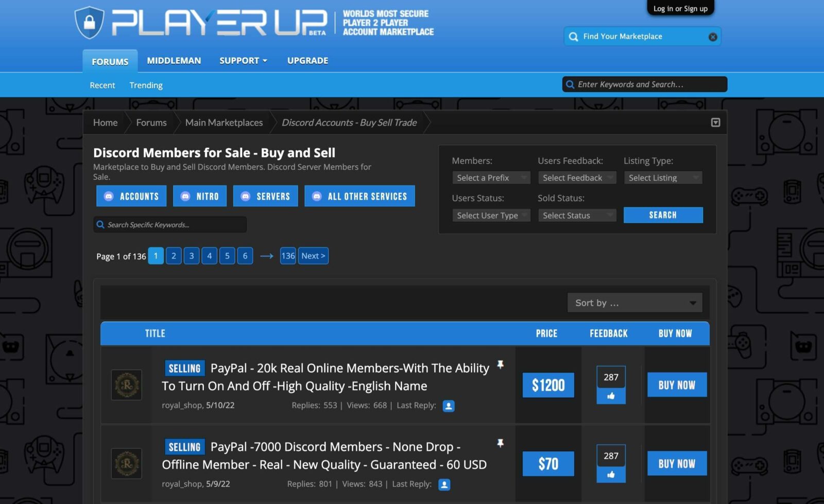Click the $1200 price tag
The width and height of the screenshot is (824, 504).
pyautogui.click(x=548, y=385)
